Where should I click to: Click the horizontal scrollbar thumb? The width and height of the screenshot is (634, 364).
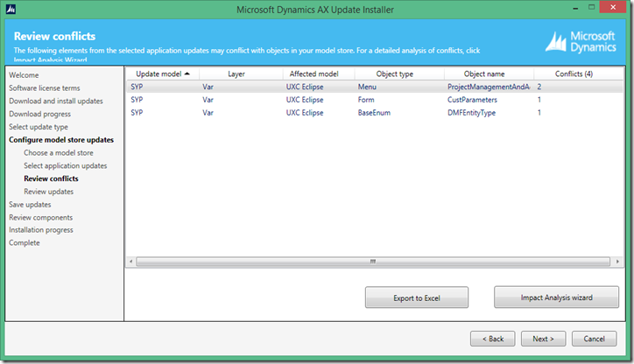pyautogui.click(x=373, y=262)
